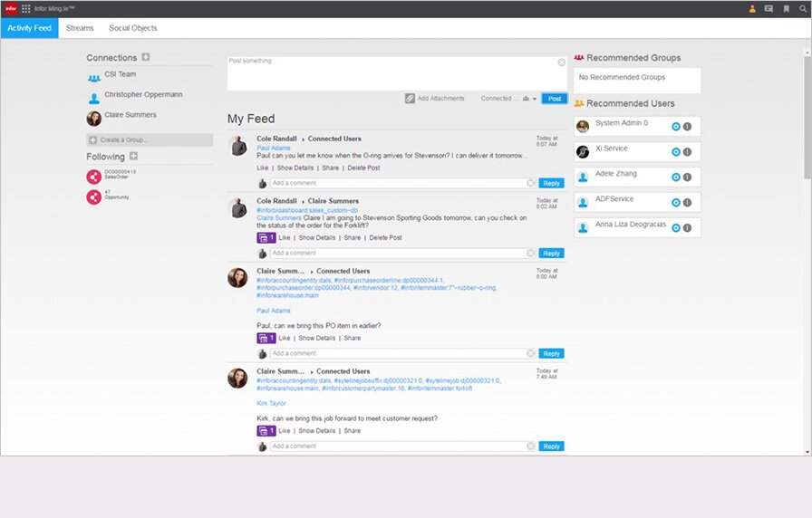Open search using the magnifier icon
This screenshot has width=812, height=518.
[x=803, y=9]
